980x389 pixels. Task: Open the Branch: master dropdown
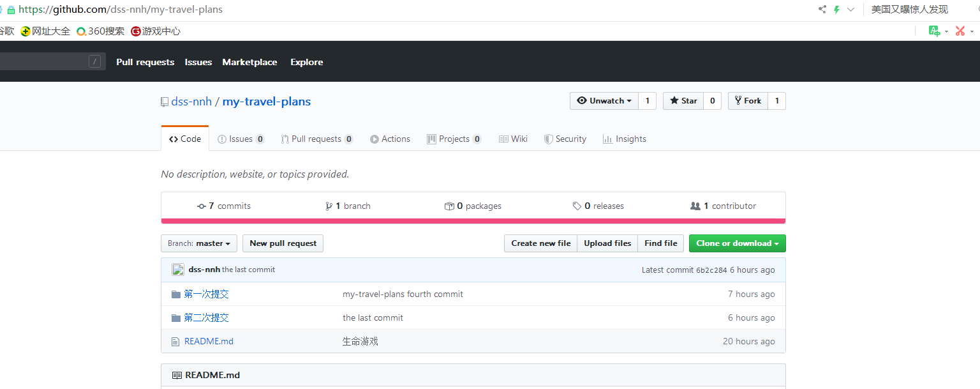click(199, 243)
